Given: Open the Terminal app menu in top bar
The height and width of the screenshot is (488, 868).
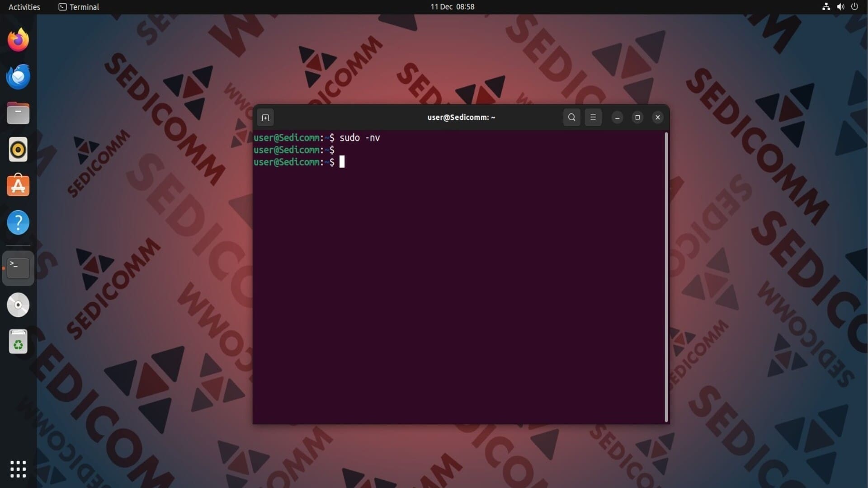Looking at the screenshot, I should (79, 7).
